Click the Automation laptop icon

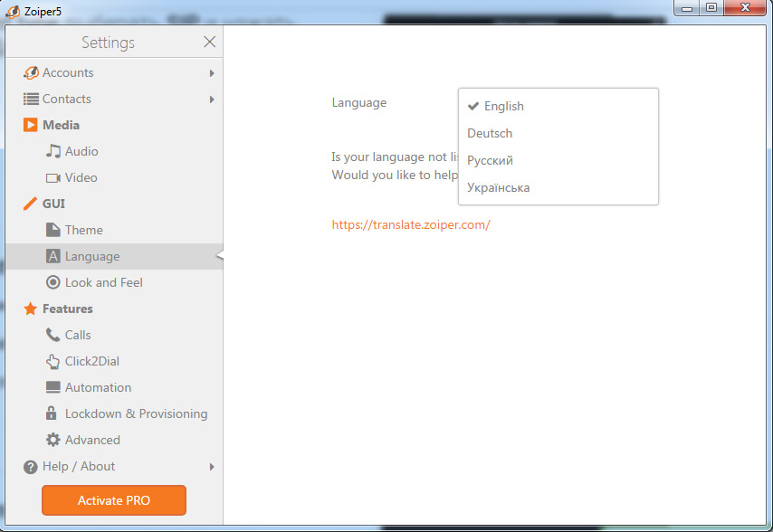52,387
